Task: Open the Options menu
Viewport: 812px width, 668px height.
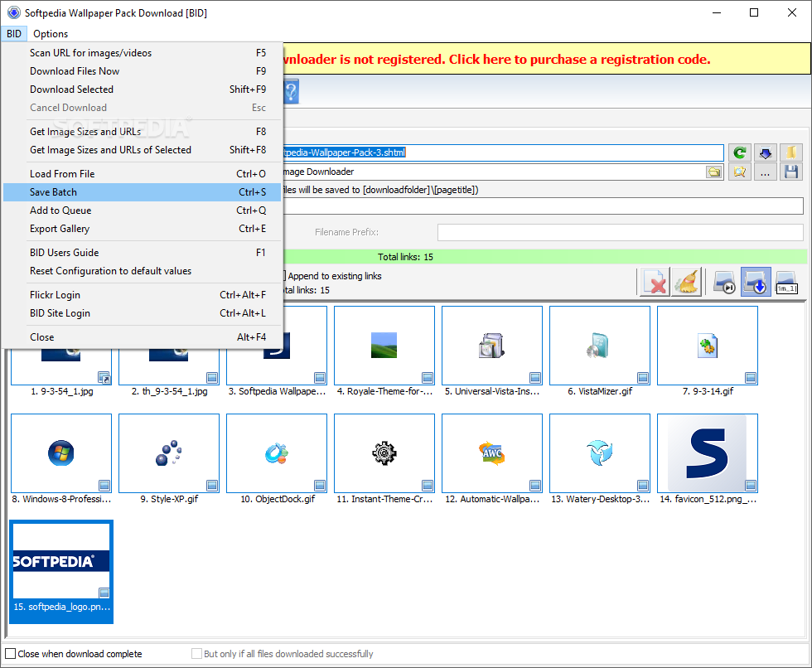Action: 51,34
